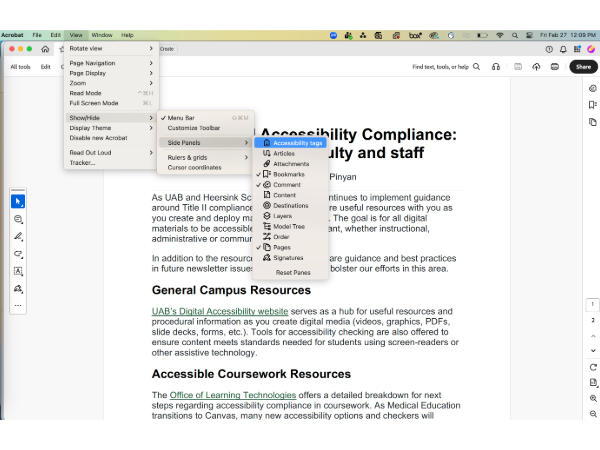Toggle the Menu Bar checkmark
The image size is (600, 450).
pos(205,118)
